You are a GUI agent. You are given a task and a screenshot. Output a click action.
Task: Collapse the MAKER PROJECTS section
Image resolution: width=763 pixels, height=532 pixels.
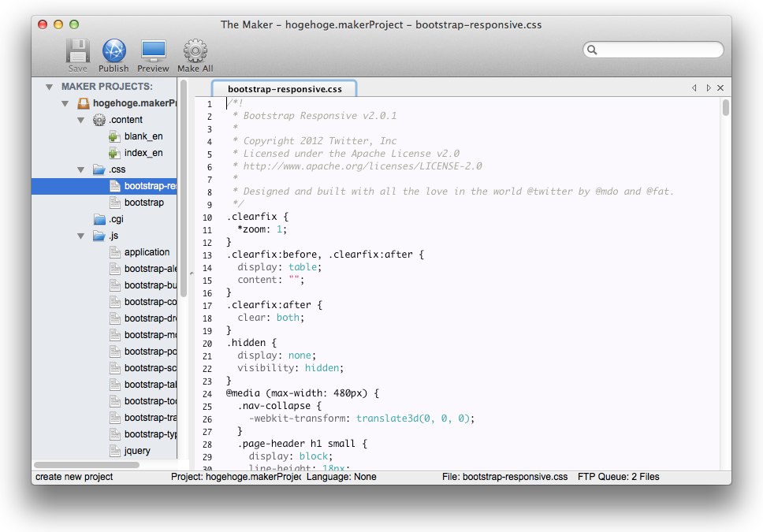tap(50, 87)
